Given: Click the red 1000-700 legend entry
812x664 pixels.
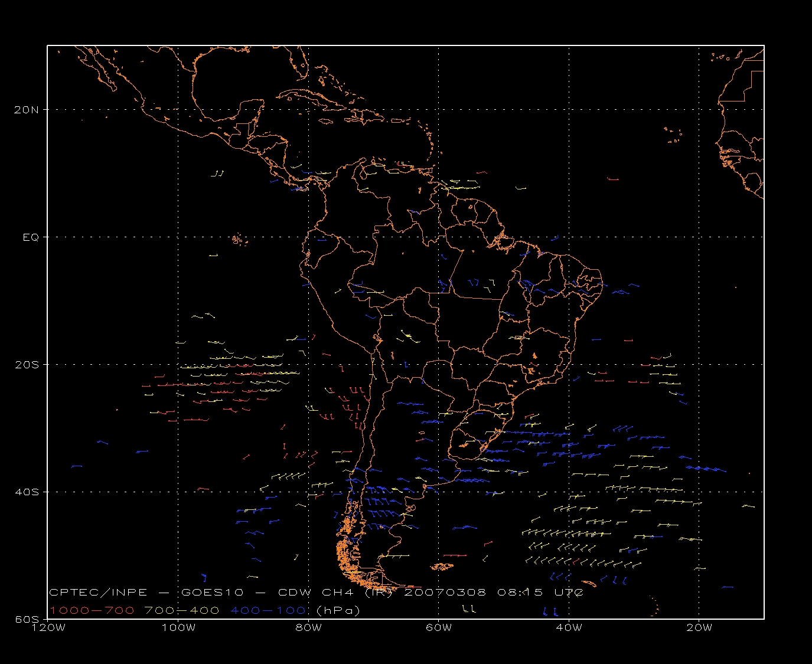Looking at the screenshot, I should (x=92, y=610).
